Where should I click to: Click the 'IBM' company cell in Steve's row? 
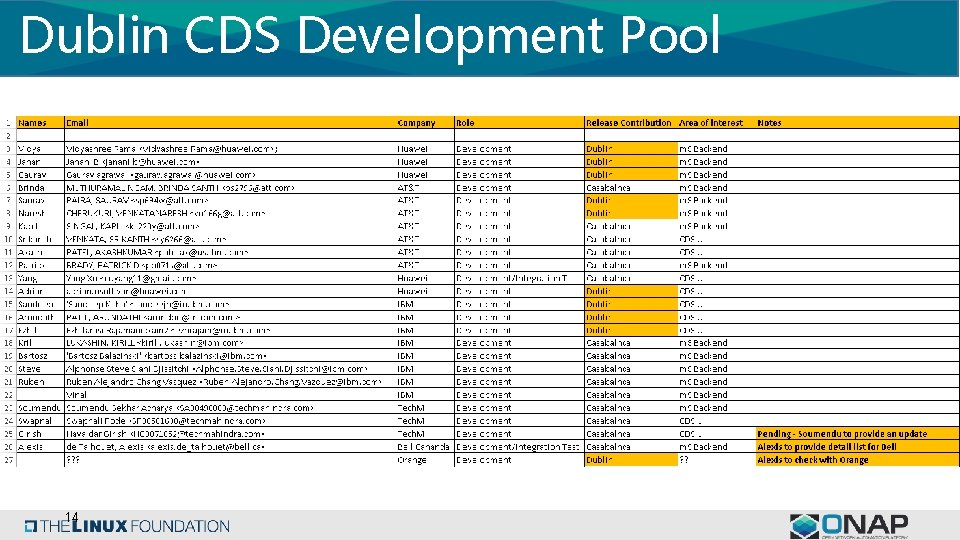coord(405,369)
